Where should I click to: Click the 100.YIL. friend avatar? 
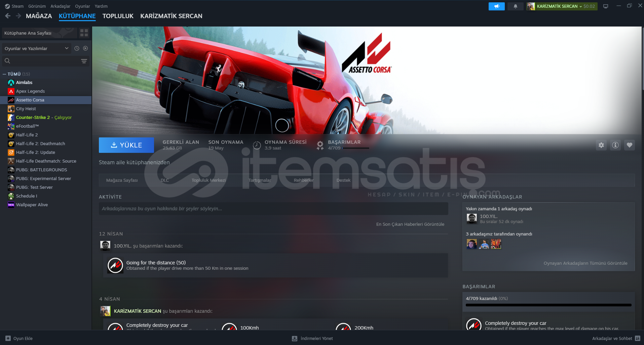click(x=472, y=219)
